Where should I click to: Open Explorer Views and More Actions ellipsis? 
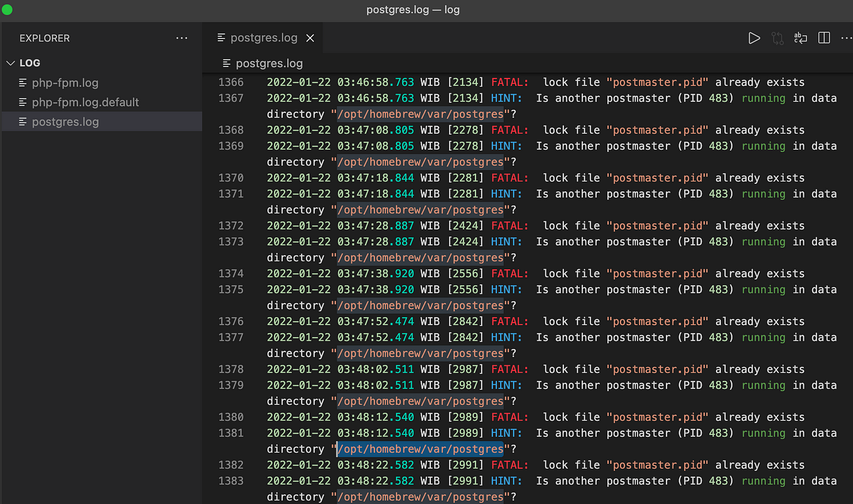tap(182, 38)
